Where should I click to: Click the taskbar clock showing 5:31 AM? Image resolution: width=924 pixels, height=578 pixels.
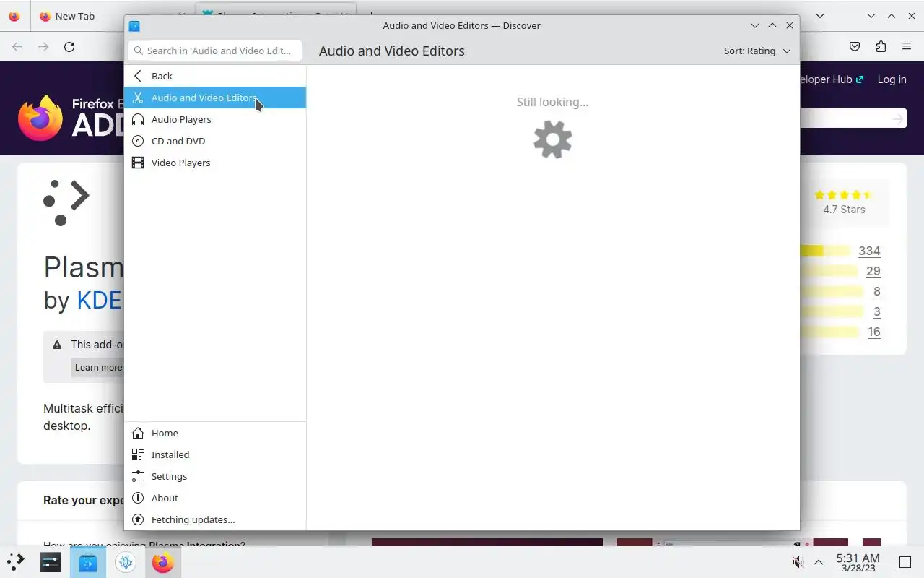pyautogui.click(x=858, y=562)
